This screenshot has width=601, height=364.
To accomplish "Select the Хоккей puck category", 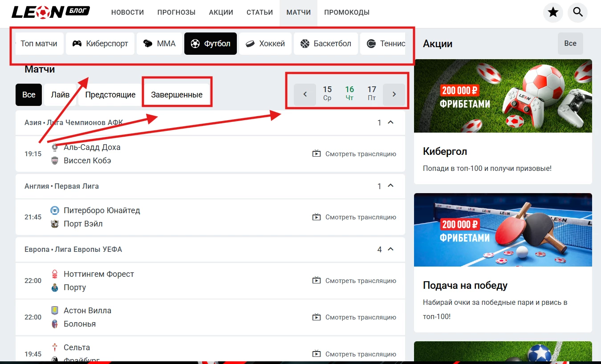I will [x=265, y=44].
